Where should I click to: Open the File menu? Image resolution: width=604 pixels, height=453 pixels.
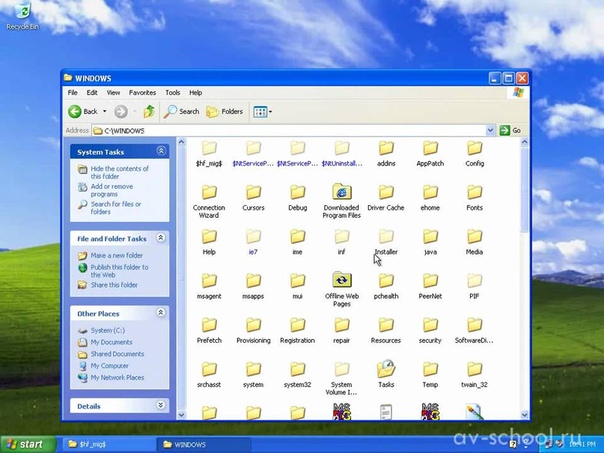click(72, 92)
